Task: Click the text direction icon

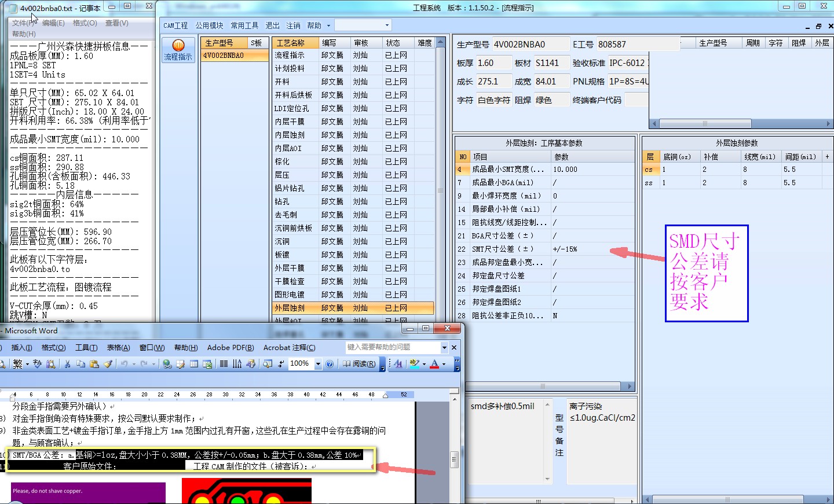Action: tap(237, 364)
